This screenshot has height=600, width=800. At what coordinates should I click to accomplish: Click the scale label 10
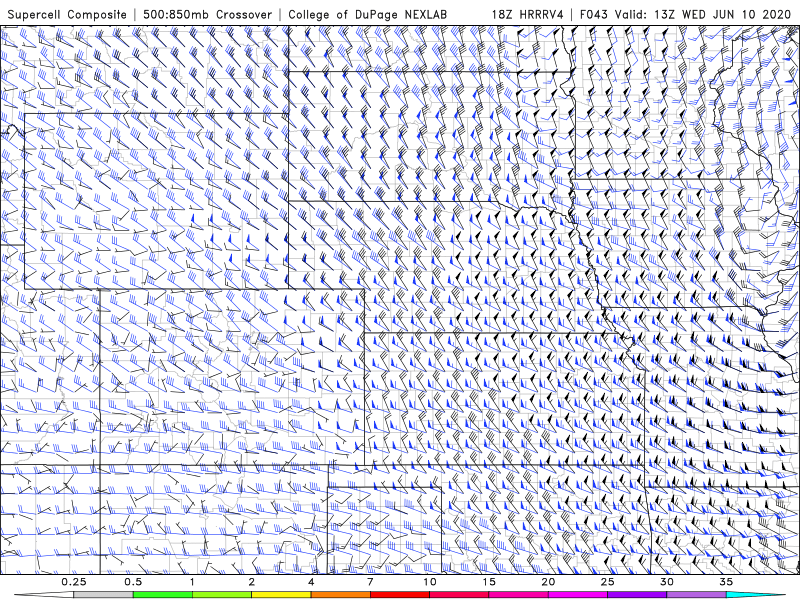click(430, 582)
